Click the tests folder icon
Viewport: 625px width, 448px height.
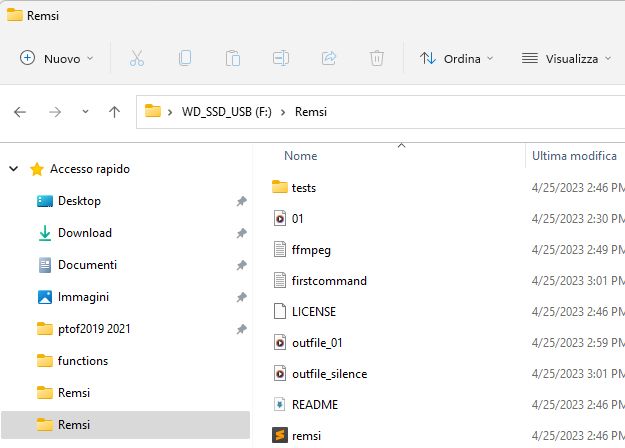[280, 187]
